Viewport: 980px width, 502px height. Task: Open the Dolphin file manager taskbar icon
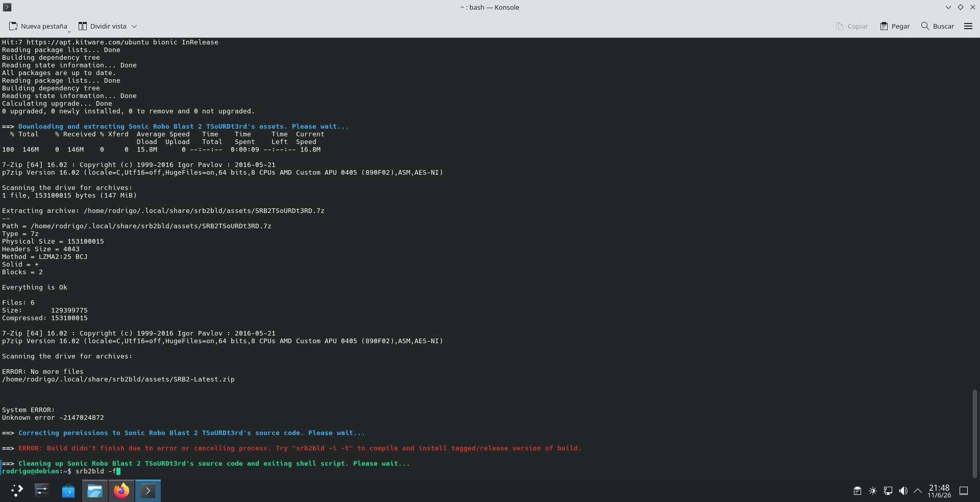point(95,491)
